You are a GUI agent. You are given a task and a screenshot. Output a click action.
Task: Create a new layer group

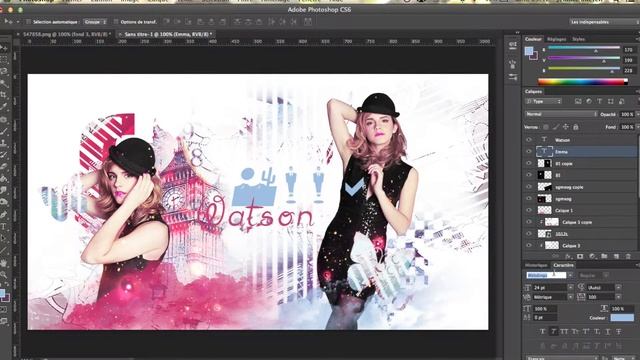coord(604,256)
